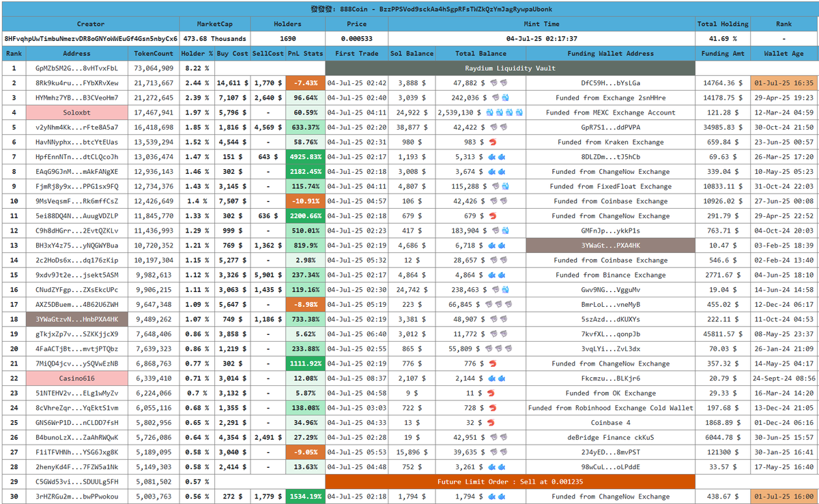This screenshot has width=819, height=504.
Task: Click the 121300 $ funding amount
Action: tap(723, 452)
